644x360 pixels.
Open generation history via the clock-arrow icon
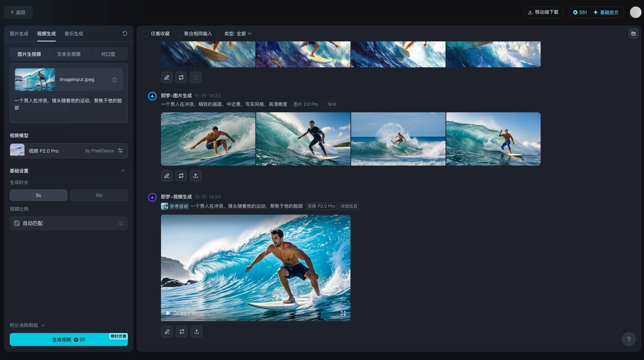click(125, 33)
